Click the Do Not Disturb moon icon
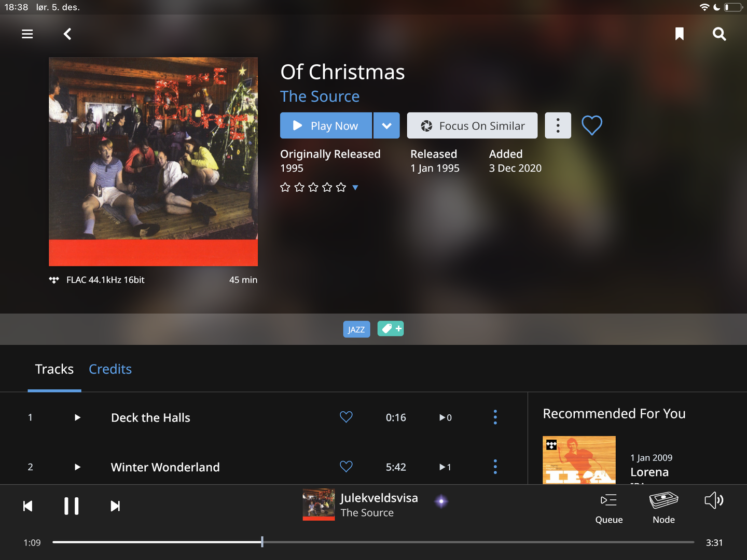Image resolution: width=747 pixels, height=560 pixels. [x=717, y=7]
